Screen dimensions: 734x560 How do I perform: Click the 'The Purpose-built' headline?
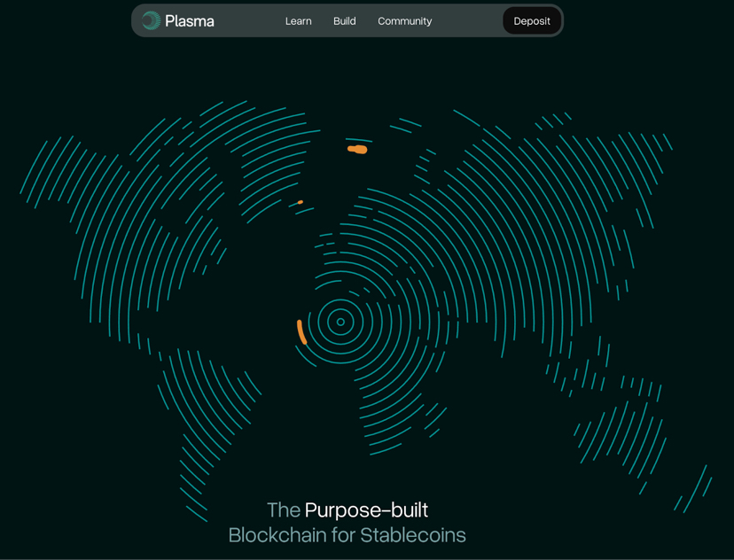click(x=347, y=510)
